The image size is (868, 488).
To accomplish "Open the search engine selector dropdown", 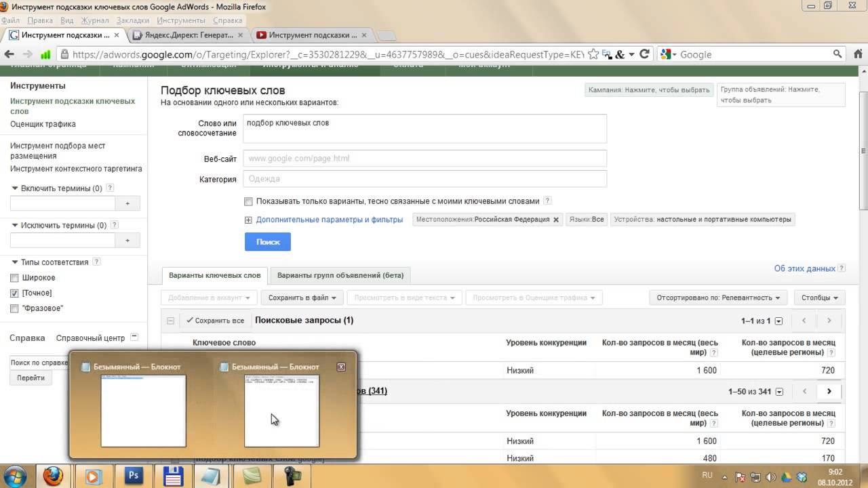I will (668, 54).
